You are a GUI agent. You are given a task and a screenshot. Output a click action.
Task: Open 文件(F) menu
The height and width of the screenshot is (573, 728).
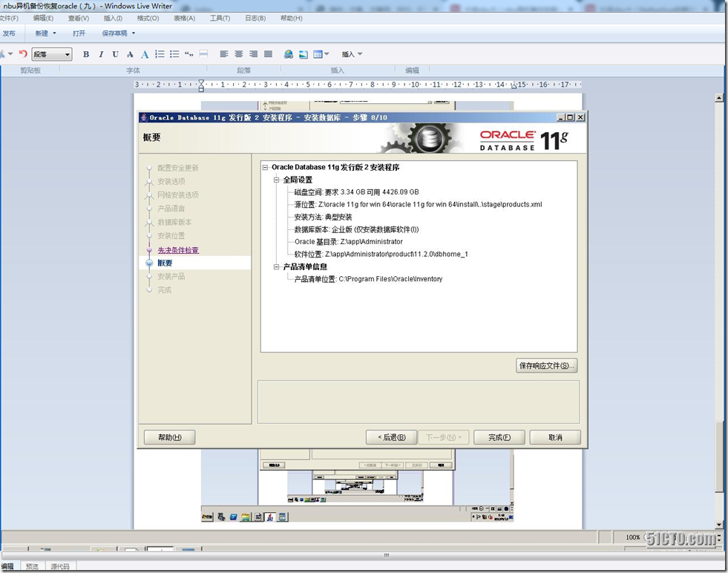pyautogui.click(x=9, y=18)
